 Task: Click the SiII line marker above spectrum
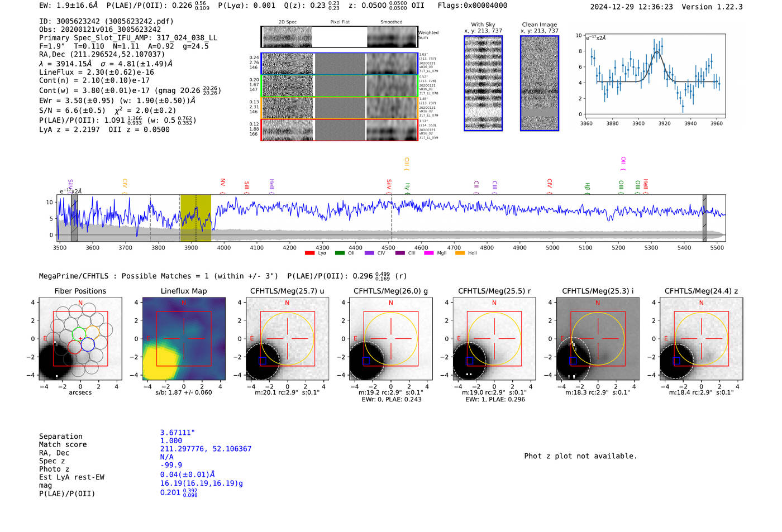tap(246, 188)
